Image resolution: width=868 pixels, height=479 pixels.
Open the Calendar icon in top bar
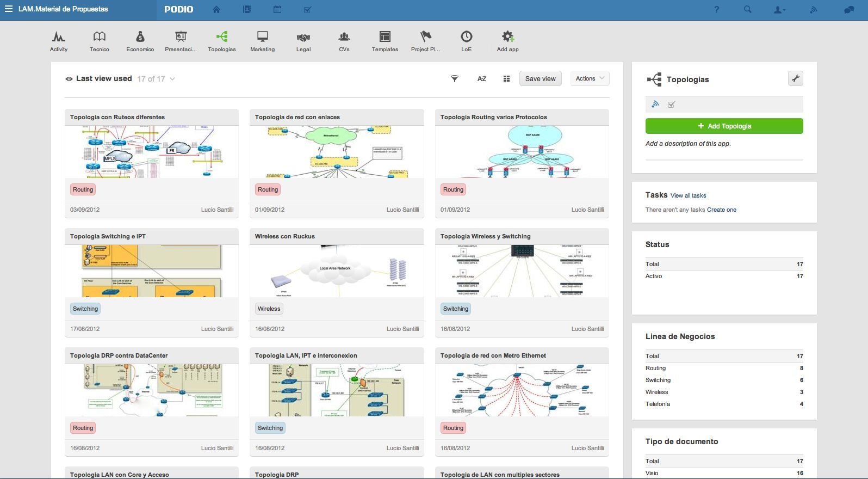(x=277, y=9)
